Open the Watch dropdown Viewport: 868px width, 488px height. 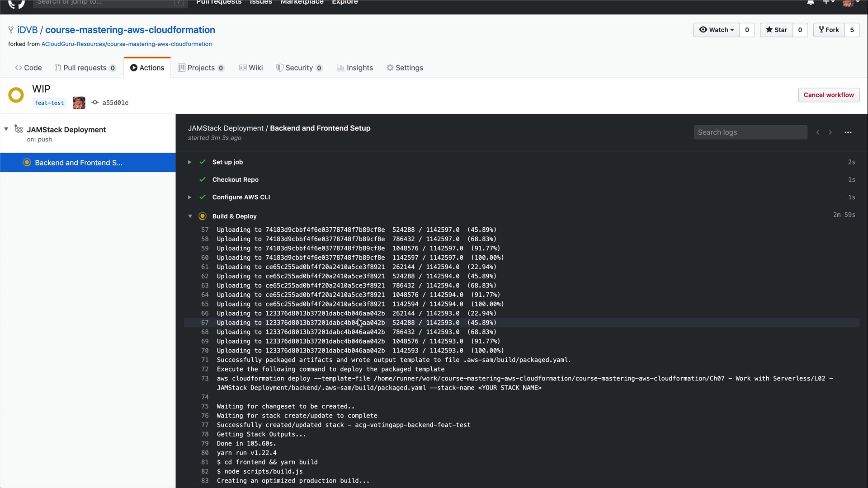pos(717,30)
